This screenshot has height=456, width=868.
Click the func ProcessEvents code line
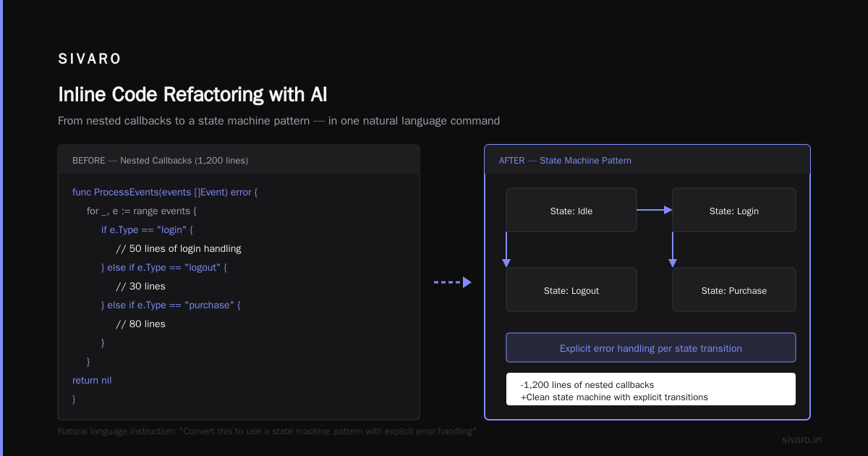[x=165, y=193]
